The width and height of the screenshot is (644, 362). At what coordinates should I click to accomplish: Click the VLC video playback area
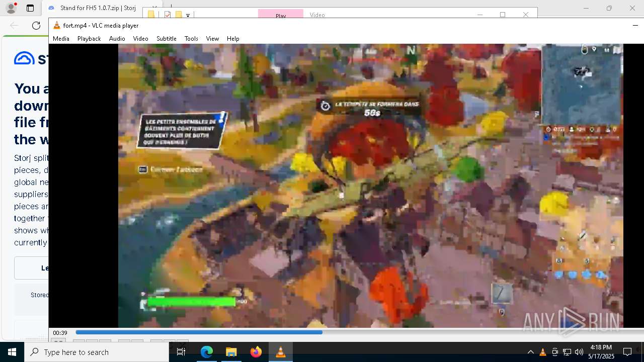click(x=370, y=186)
